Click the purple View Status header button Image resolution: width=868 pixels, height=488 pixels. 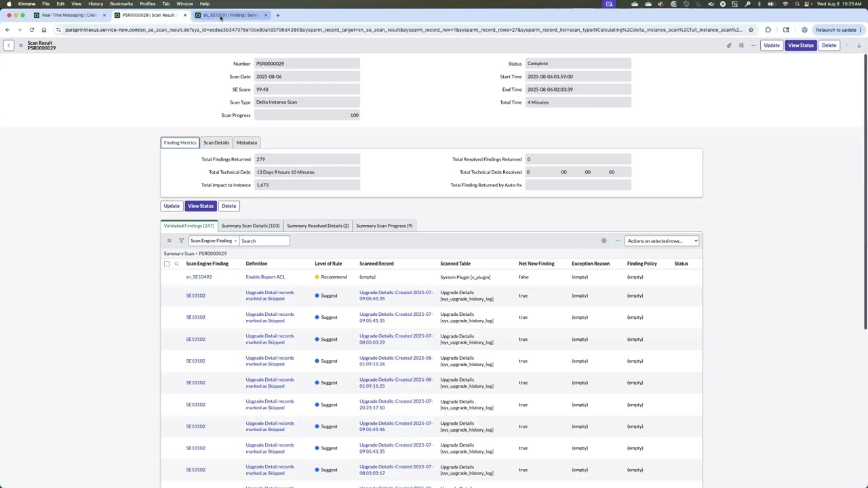click(800, 45)
